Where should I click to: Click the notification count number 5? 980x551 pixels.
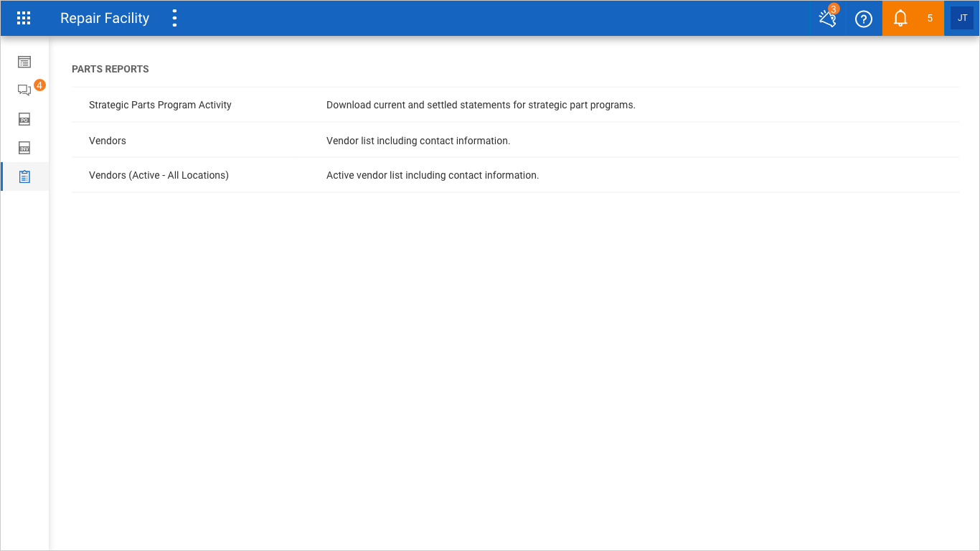coord(930,19)
